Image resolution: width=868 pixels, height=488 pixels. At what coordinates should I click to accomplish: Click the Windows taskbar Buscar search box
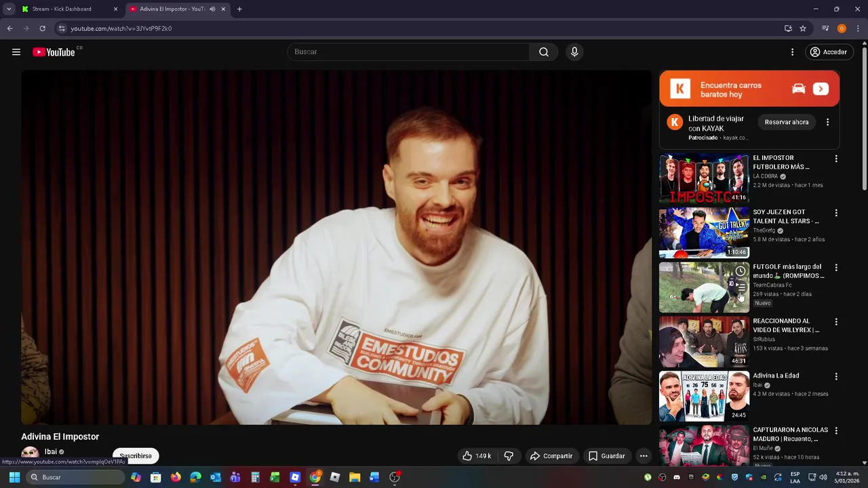coord(75,477)
